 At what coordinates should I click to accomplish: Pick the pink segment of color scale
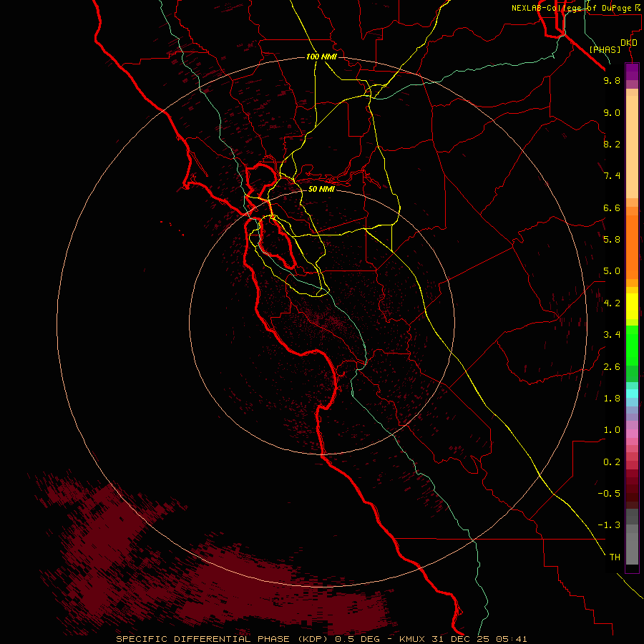(x=632, y=434)
